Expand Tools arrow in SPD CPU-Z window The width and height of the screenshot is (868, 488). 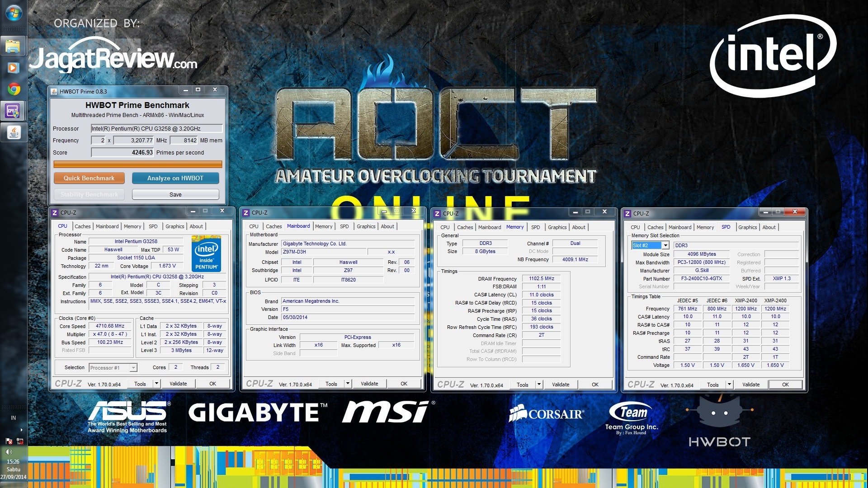coord(729,385)
